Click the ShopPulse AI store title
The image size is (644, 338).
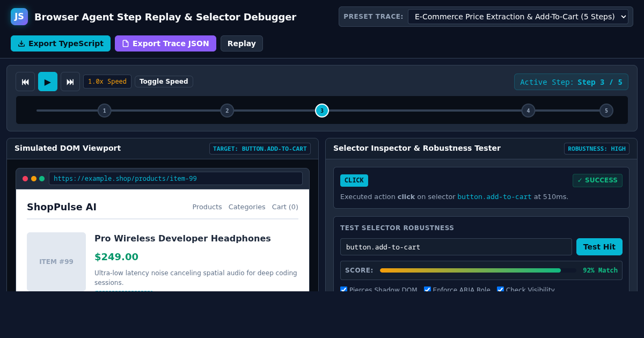coord(62,207)
